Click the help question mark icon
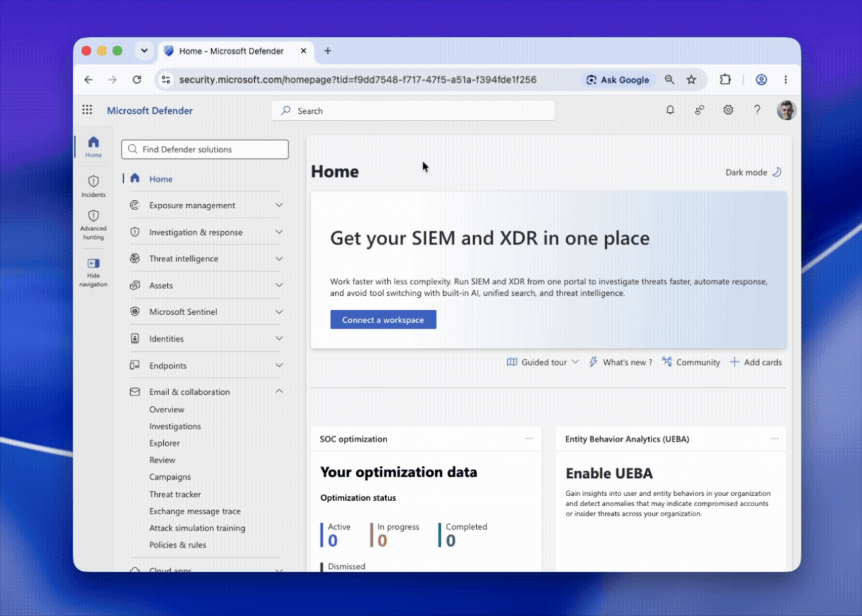Image resolution: width=862 pixels, height=616 pixels. click(757, 110)
